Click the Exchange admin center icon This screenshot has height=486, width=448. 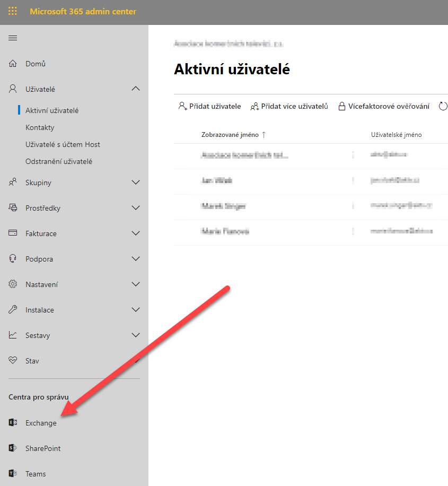13,422
